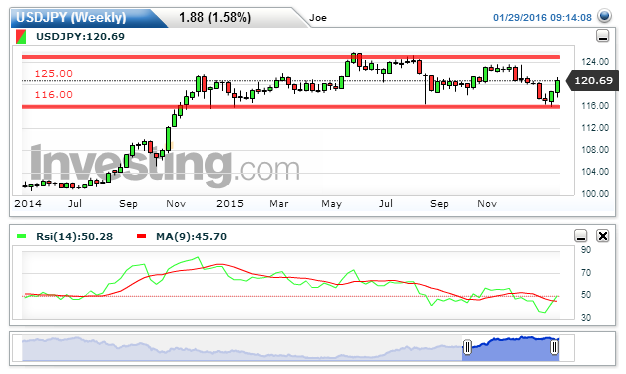This screenshot has height=374, width=626.
Task: Click the Mar time axis label
Action: pyautogui.click(x=279, y=204)
